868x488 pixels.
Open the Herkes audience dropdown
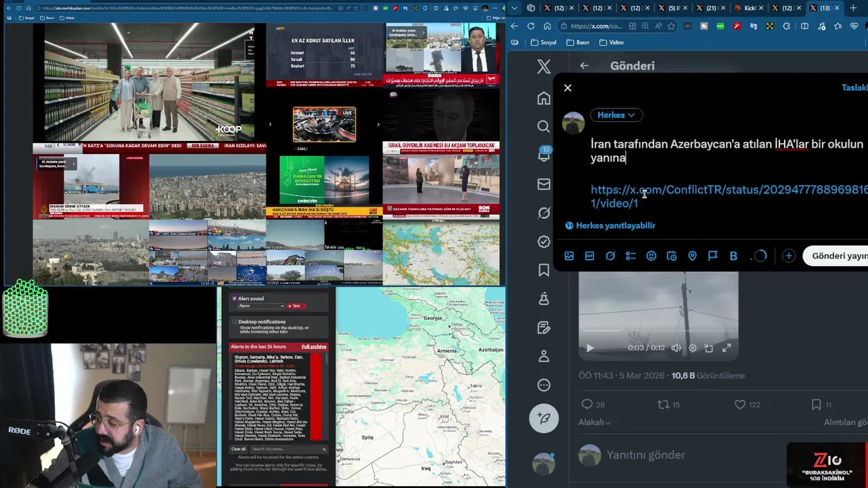[x=616, y=115]
